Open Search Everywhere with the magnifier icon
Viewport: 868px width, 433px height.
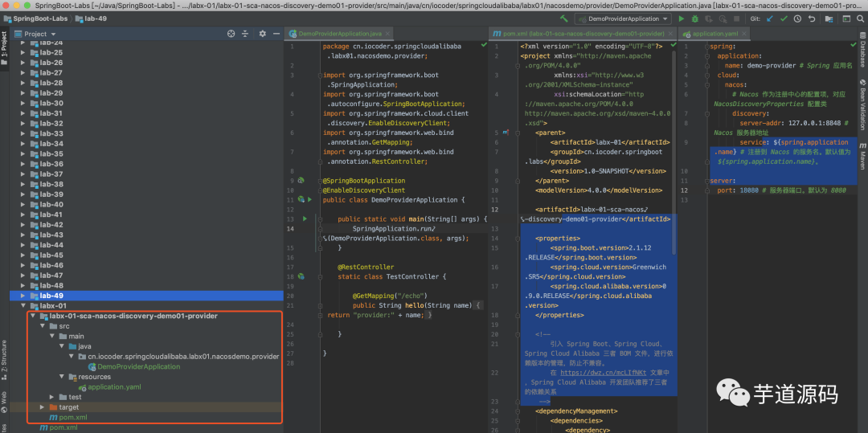pos(861,18)
